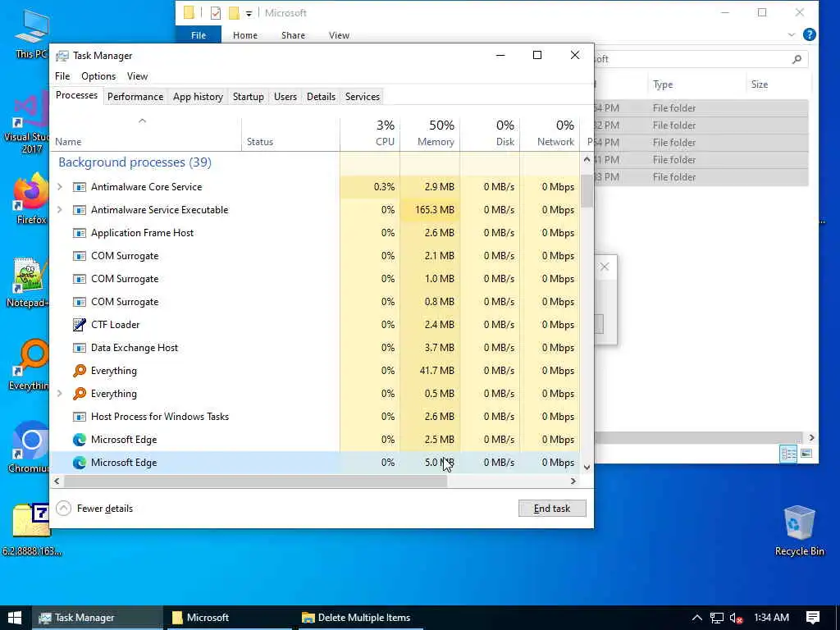Expand the Everything process group

coord(60,394)
